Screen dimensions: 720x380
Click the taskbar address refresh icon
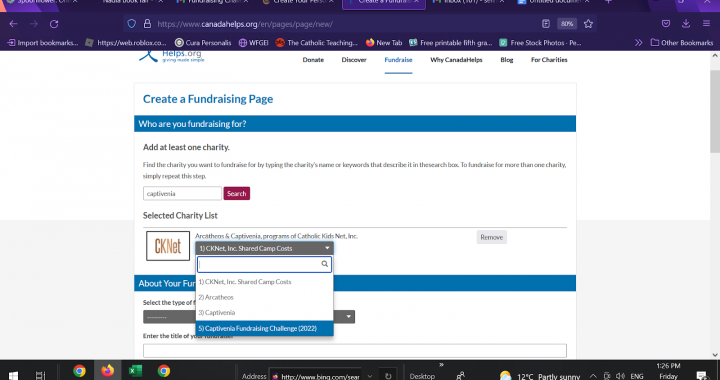coord(388,376)
